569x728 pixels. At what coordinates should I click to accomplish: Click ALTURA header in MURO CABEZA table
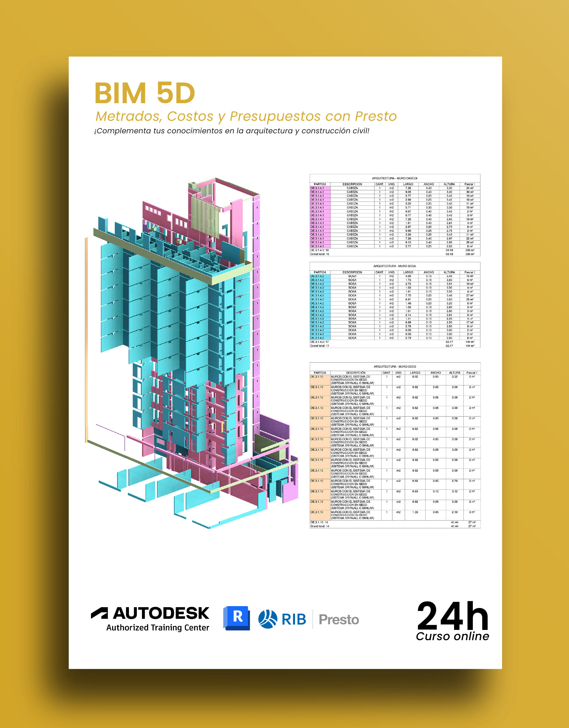click(449, 184)
